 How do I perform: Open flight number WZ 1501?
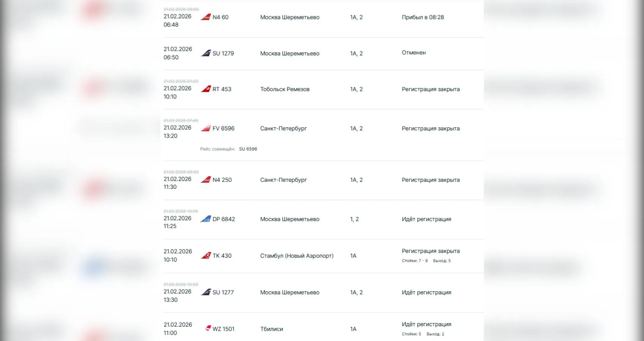(224, 329)
